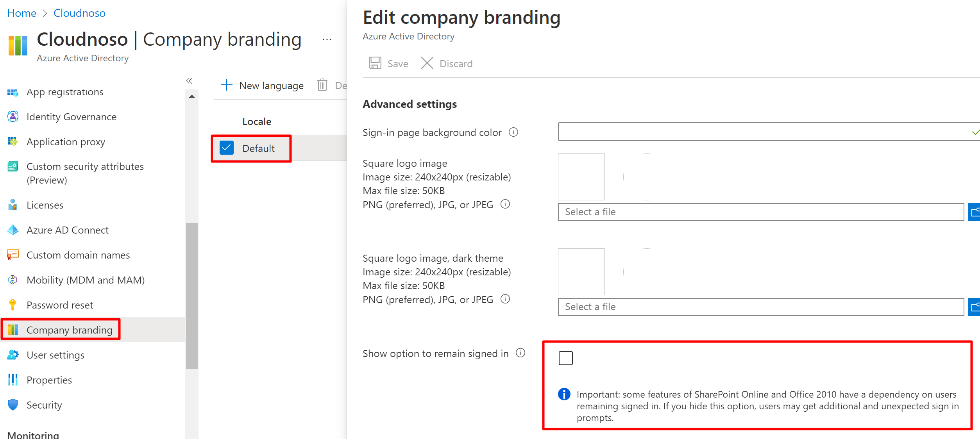Open the ellipsis more options menu
The image size is (980, 439).
click(327, 39)
